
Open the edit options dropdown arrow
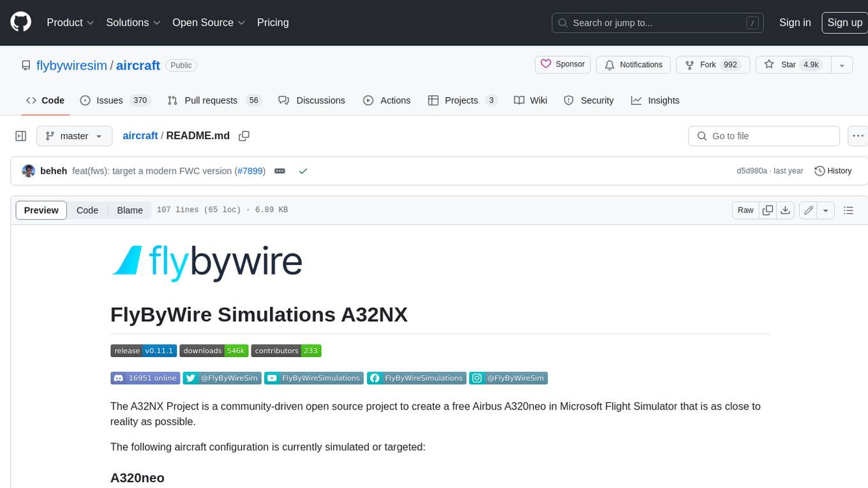pos(826,210)
